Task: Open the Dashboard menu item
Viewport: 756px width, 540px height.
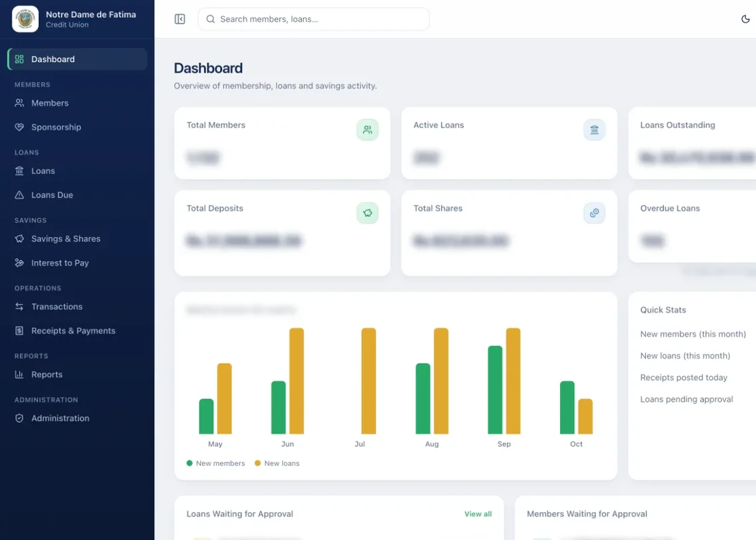Action: coord(77,59)
